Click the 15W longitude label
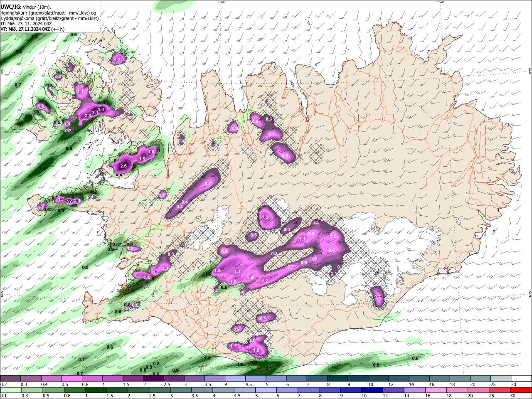532x399 pixels. pyautogui.click(x=440, y=2)
